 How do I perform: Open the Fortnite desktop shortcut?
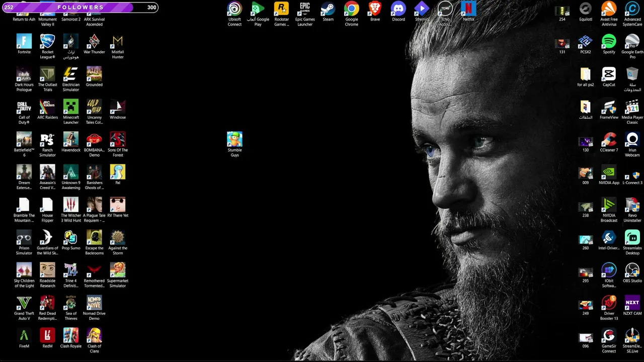24,41
